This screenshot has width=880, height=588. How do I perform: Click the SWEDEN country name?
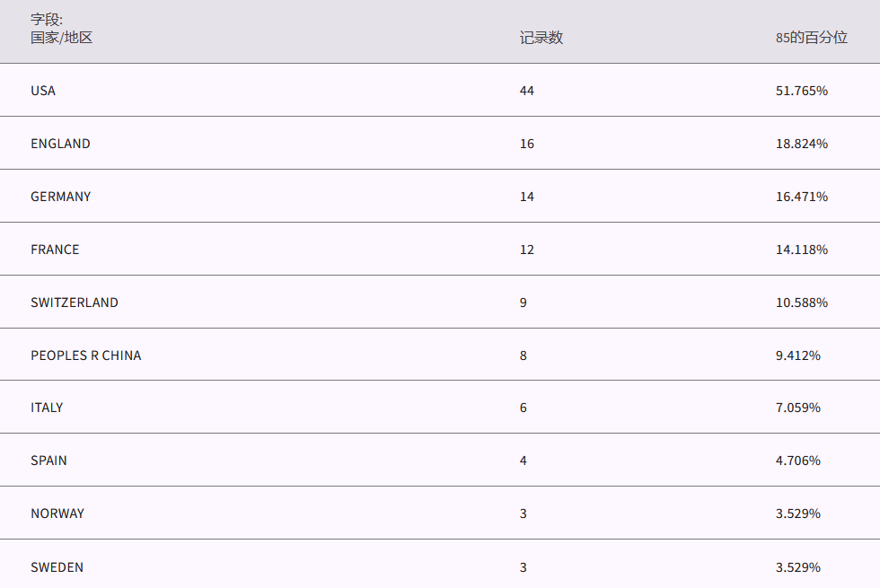tap(57, 567)
